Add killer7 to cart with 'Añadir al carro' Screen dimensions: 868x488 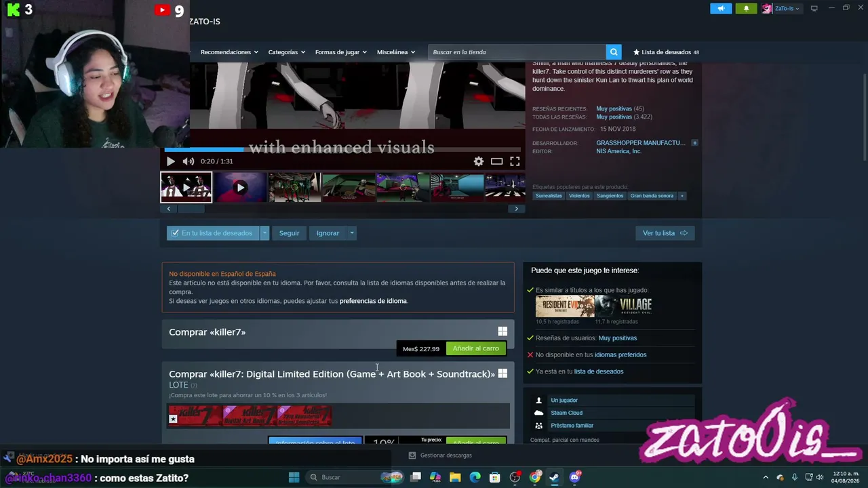(476, 348)
